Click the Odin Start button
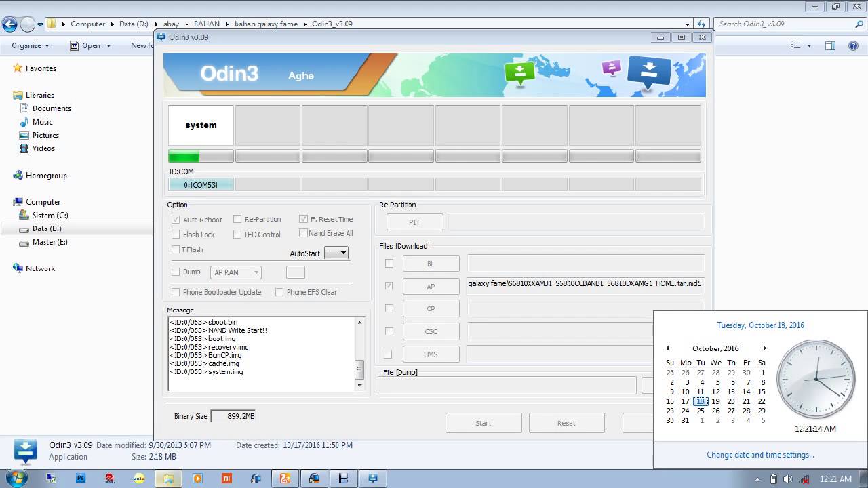 click(484, 423)
